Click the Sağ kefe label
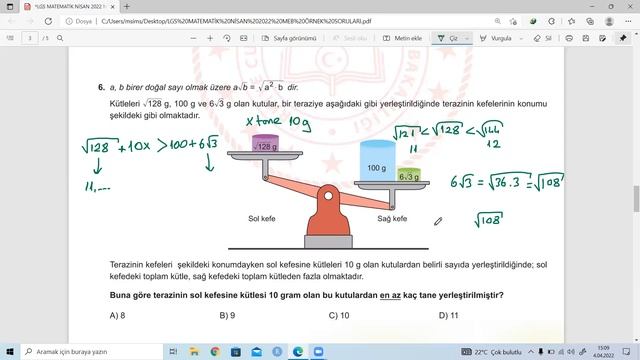640x360 pixels. pyautogui.click(x=392, y=218)
